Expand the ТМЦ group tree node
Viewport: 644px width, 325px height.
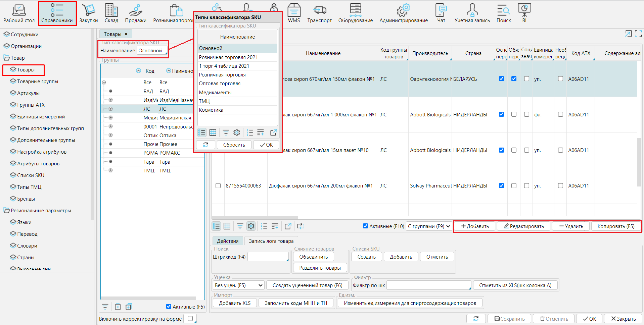point(110,170)
